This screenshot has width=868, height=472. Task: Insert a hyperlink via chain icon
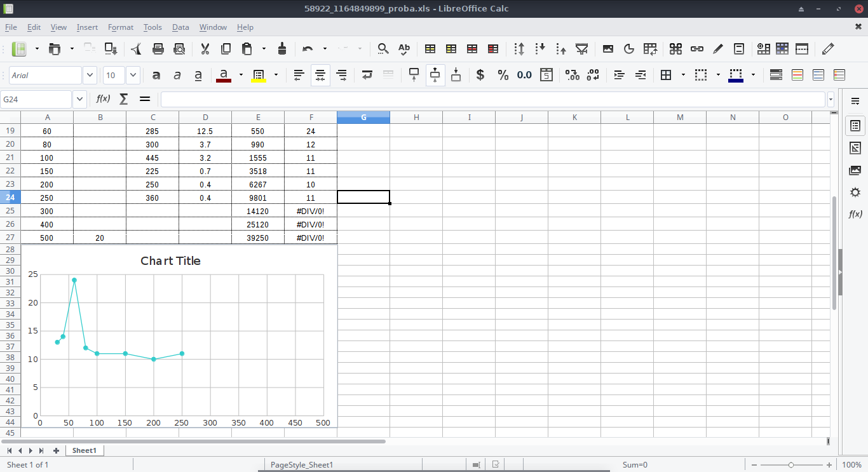pyautogui.click(x=697, y=49)
